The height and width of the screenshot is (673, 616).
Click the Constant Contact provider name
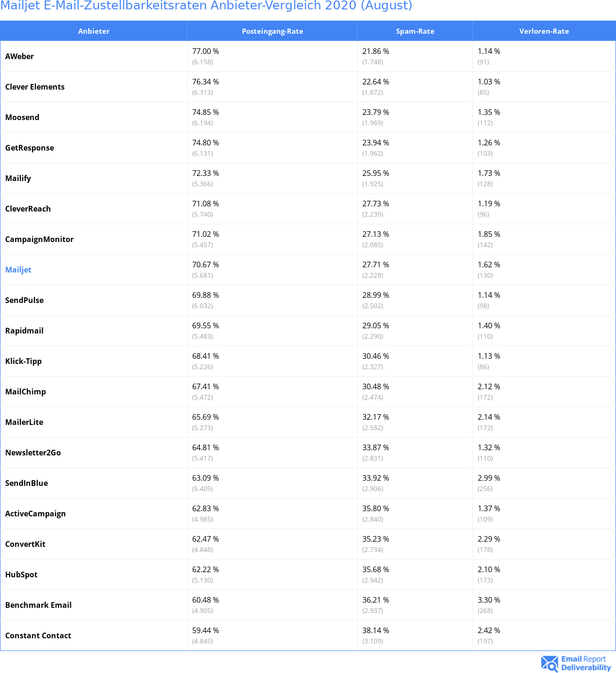pos(38,635)
